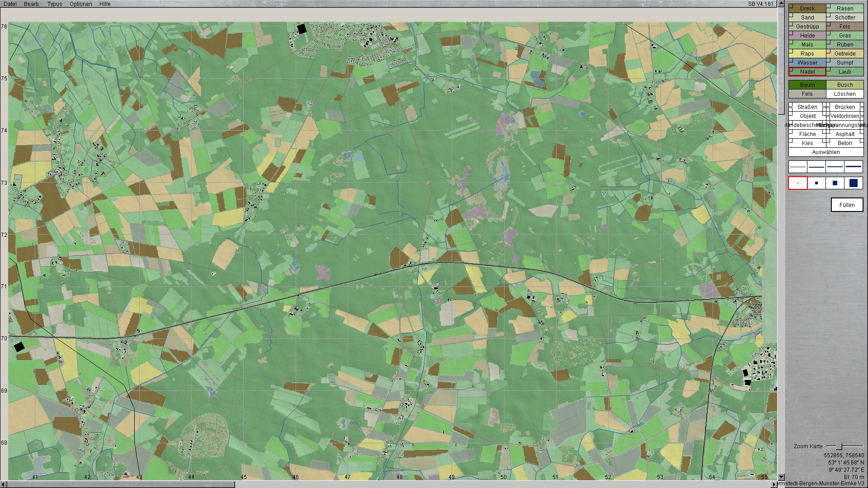The image size is (868, 488).
Task: Pick the largest square brush size
Action: point(854,183)
